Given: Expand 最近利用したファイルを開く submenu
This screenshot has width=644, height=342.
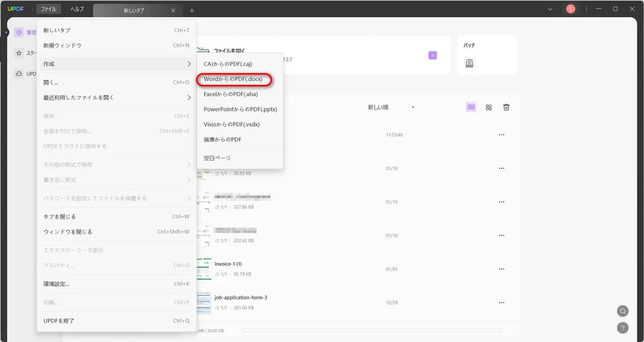Looking at the screenshot, I should coord(116,98).
